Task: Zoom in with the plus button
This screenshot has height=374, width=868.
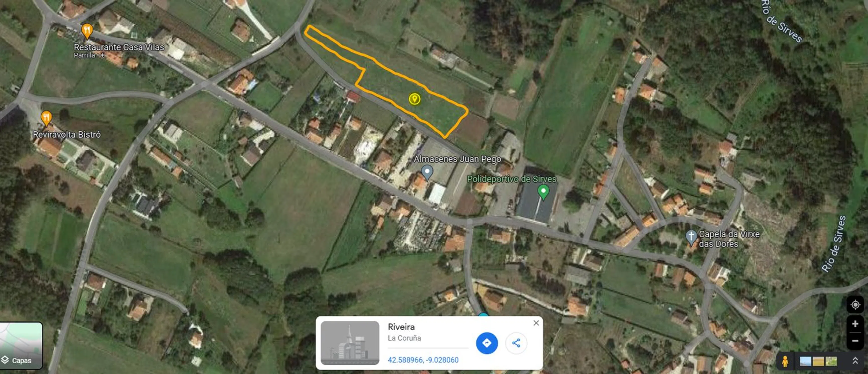Action: [855, 324]
